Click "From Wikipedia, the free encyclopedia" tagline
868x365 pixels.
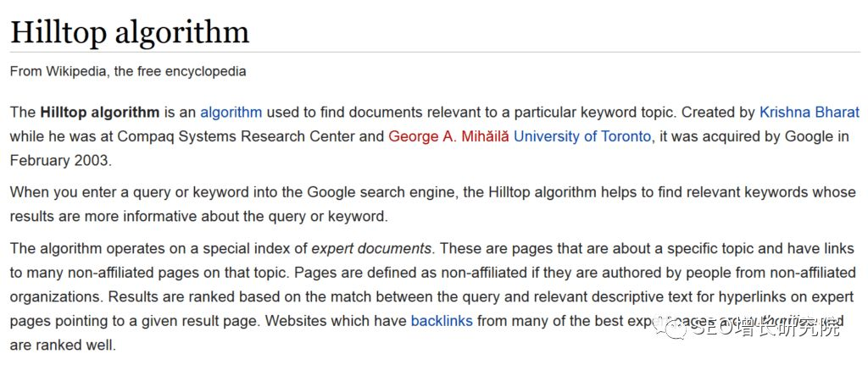(128, 71)
